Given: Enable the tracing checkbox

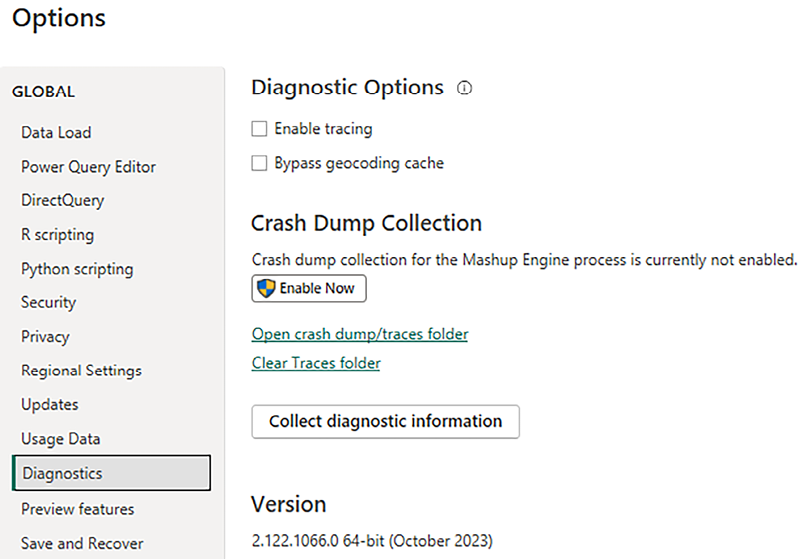Looking at the screenshot, I should [x=260, y=129].
